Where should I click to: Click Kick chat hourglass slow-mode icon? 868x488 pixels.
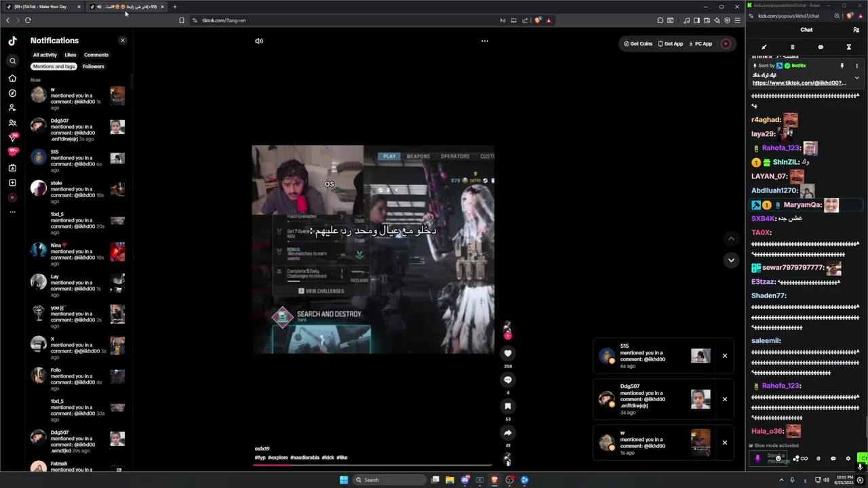848,47
